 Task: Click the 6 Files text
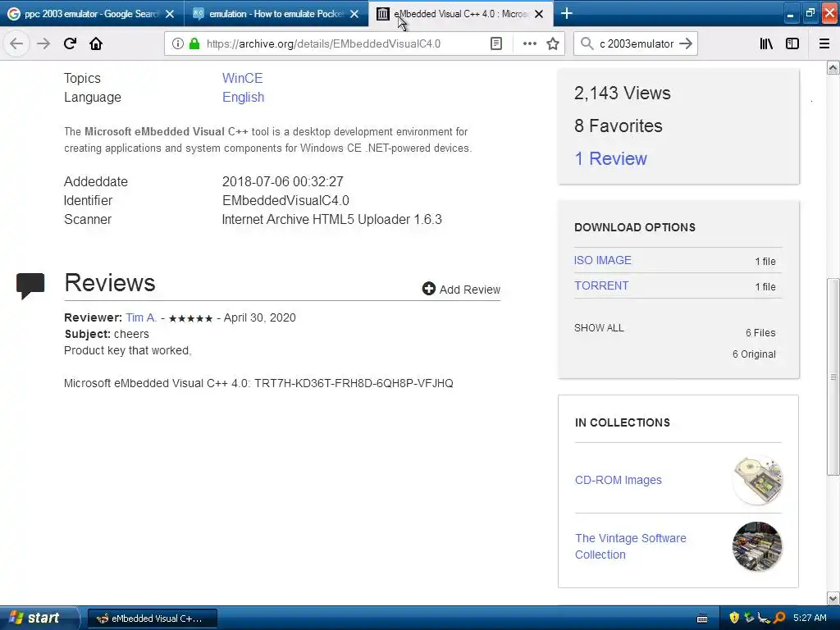coord(760,333)
